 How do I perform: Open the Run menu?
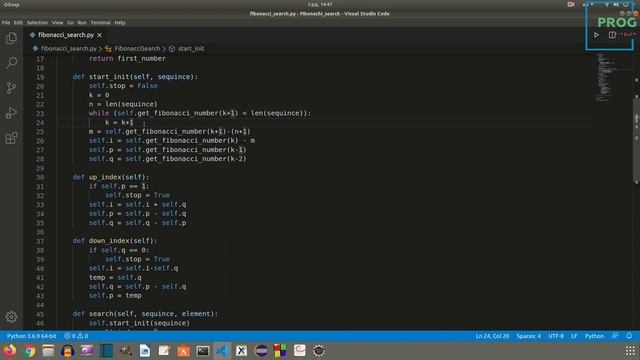pos(82,23)
